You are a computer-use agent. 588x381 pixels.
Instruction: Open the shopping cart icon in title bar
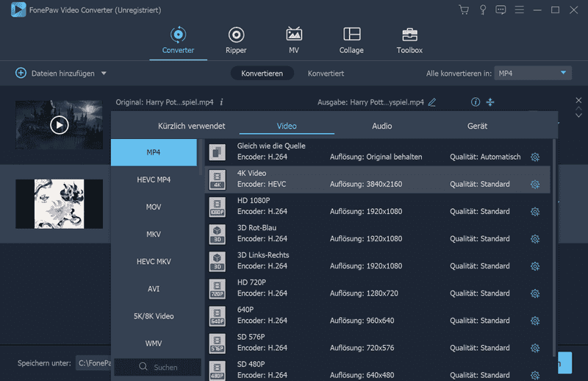[x=464, y=10]
